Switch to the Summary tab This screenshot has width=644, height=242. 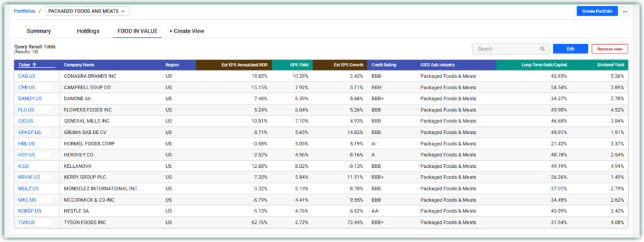pos(39,31)
